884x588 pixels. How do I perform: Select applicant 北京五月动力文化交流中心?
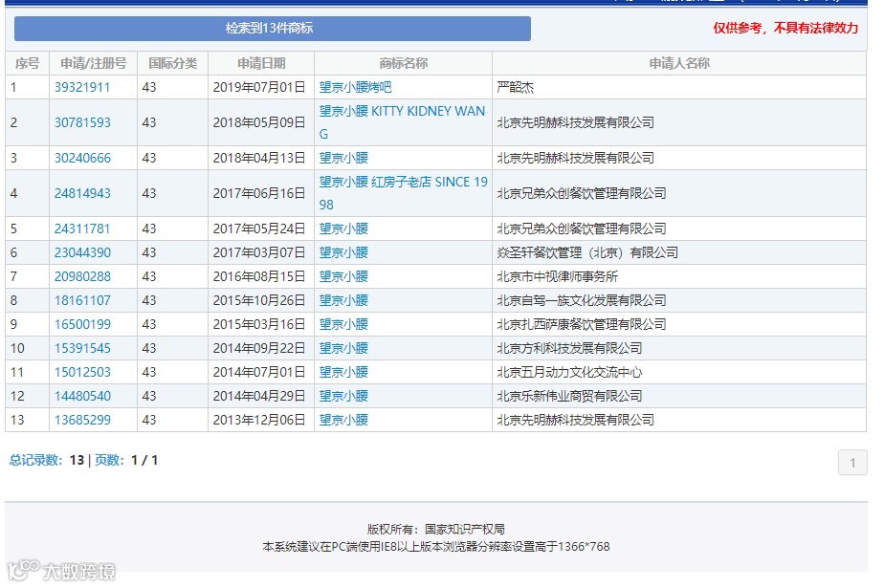point(569,372)
